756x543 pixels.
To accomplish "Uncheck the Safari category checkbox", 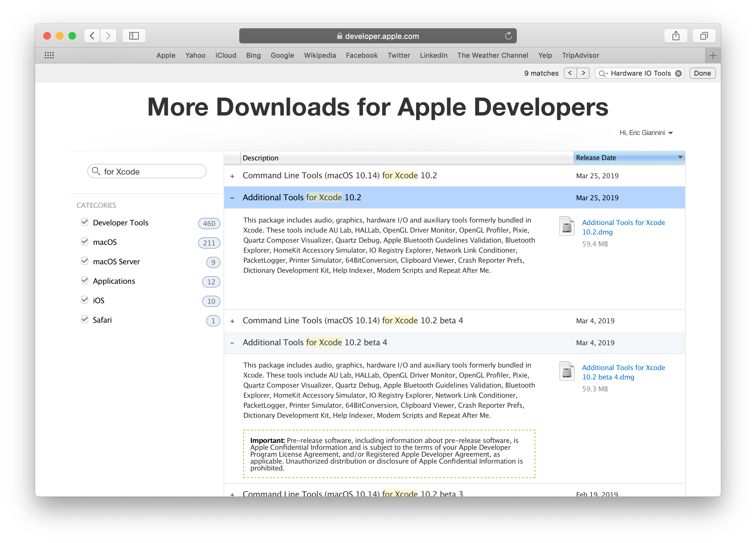I will (85, 319).
